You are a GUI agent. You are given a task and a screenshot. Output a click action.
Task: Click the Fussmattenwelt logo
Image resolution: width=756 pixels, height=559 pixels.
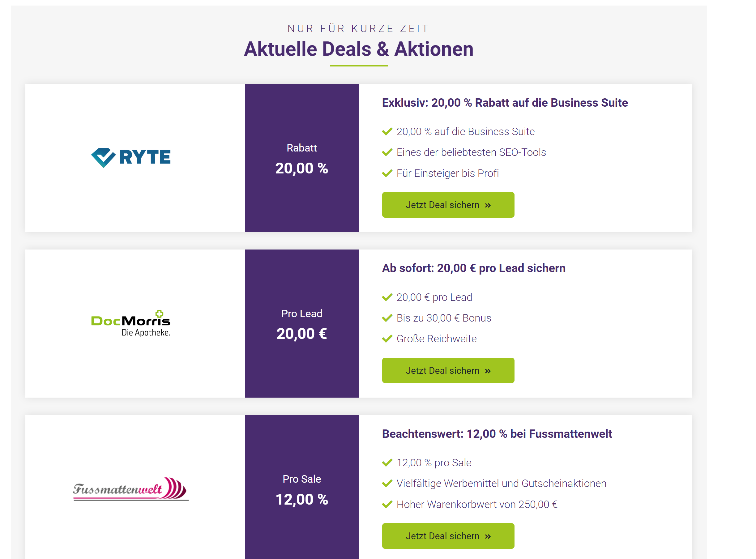click(x=130, y=489)
